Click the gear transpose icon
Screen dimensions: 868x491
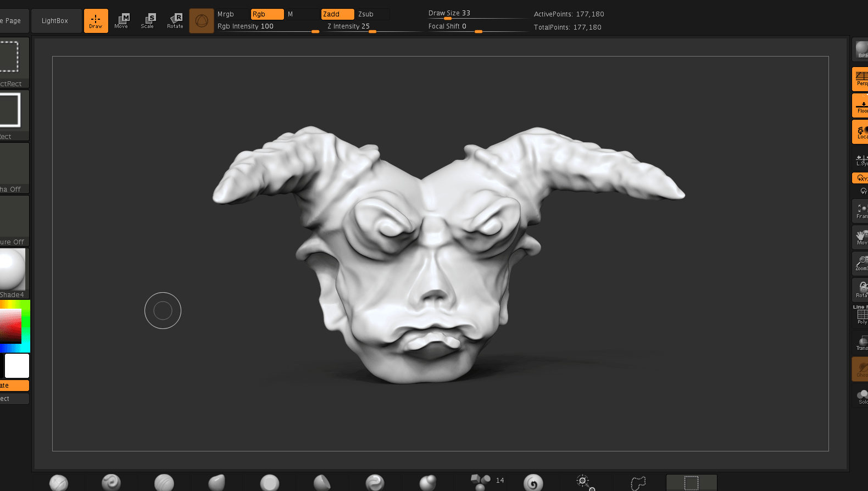click(586, 483)
